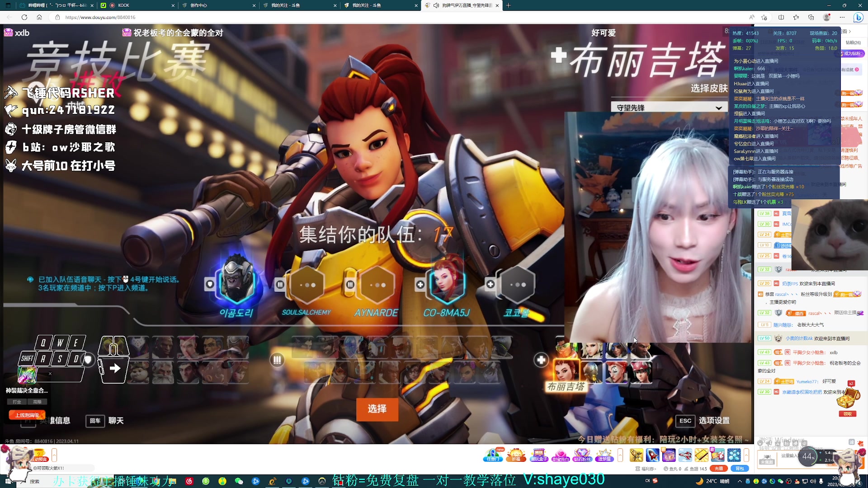Click the 未佩戴 fan badge selector

click(767, 460)
